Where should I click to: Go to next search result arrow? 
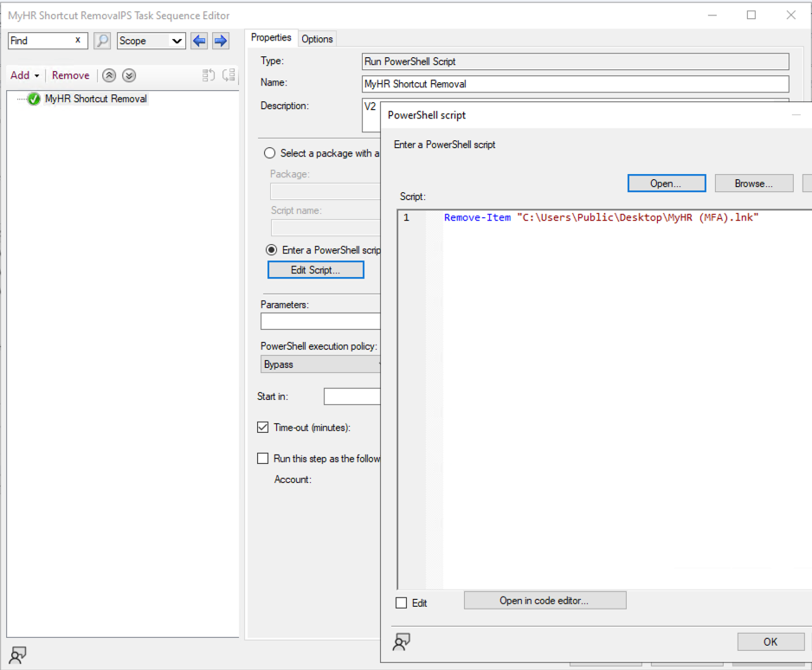click(x=221, y=41)
